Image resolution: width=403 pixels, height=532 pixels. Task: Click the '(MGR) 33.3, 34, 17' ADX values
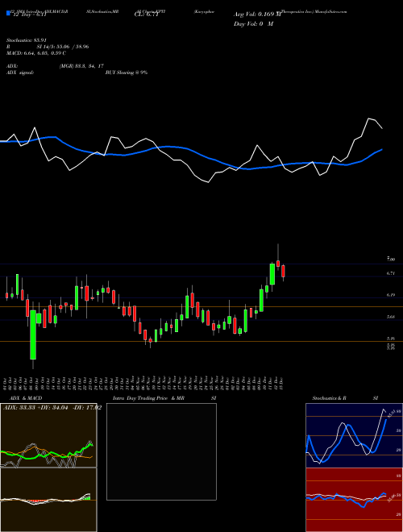[81, 66]
